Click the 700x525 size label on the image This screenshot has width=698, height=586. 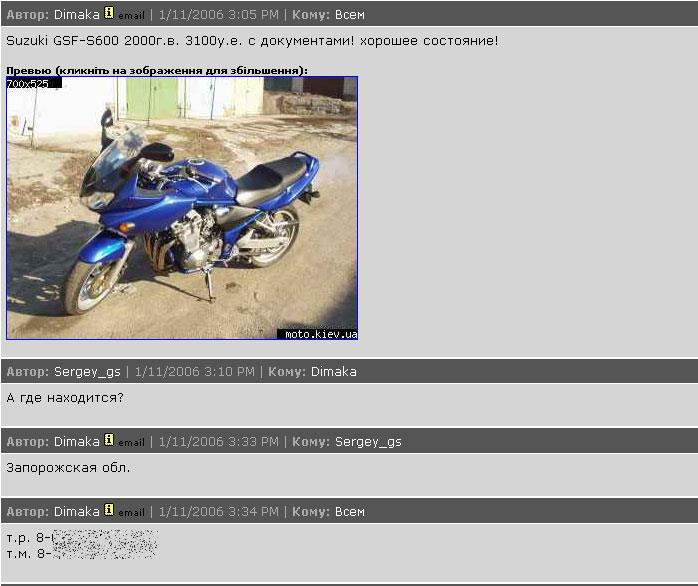[28, 83]
